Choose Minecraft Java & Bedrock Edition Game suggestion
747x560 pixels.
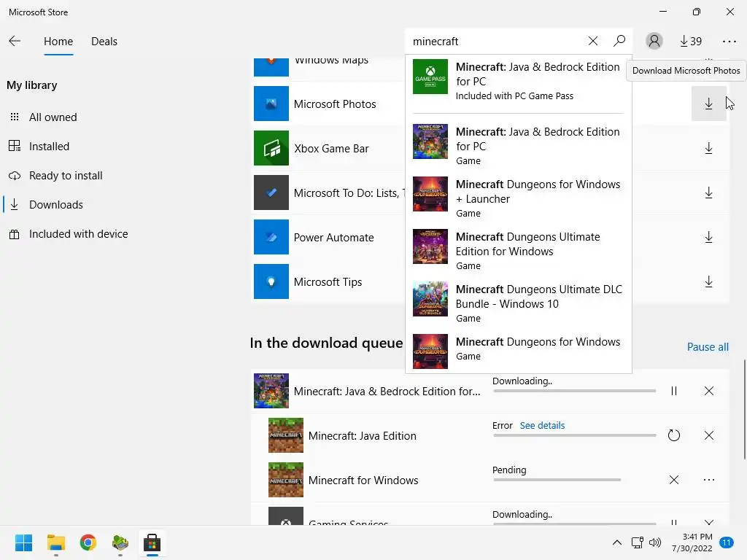tap(519, 146)
